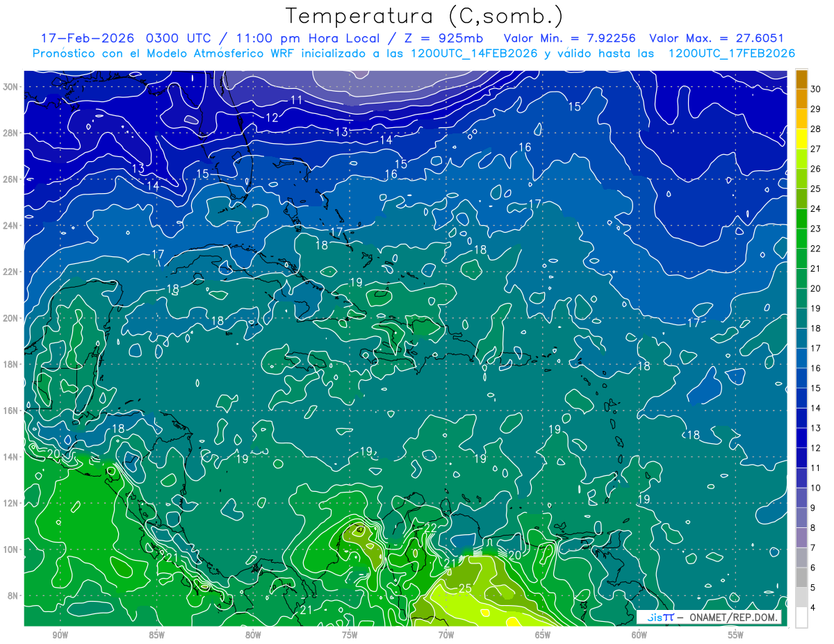The height and width of the screenshot is (644, 834).
Task: Click the gold color scale segment between 28 and 29
Action: click(x=801, y=119)
